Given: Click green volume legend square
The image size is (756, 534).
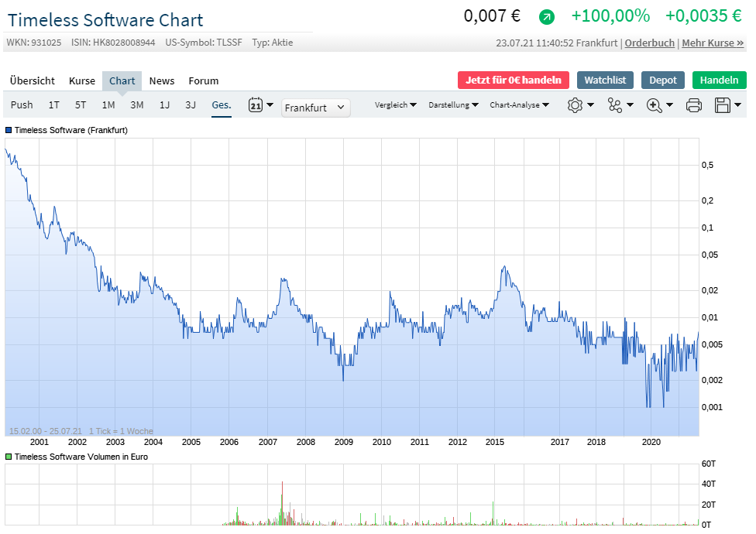Looking at the screenshot, I should pos(9,457).
